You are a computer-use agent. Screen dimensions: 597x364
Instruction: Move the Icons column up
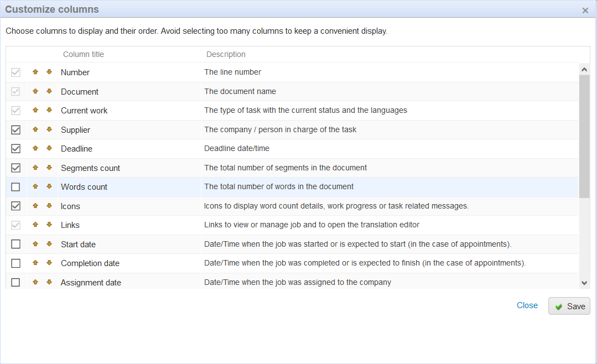click(35, 206)
